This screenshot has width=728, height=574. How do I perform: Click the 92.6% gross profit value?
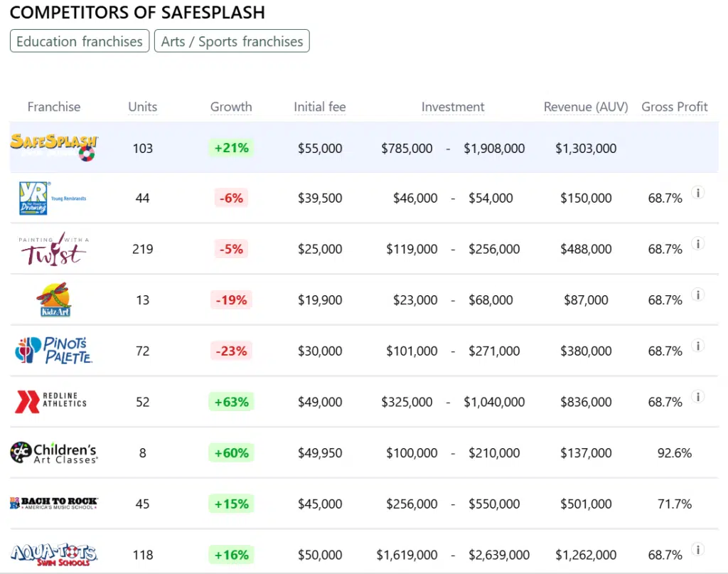(675, 453)
